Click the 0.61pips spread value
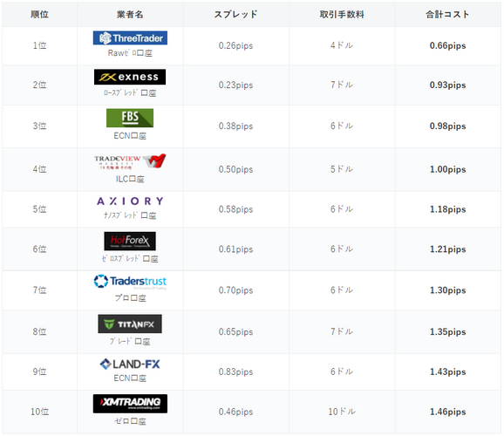Image resolution: width=504 pixels, height=436 pixels. coord(236,249)
